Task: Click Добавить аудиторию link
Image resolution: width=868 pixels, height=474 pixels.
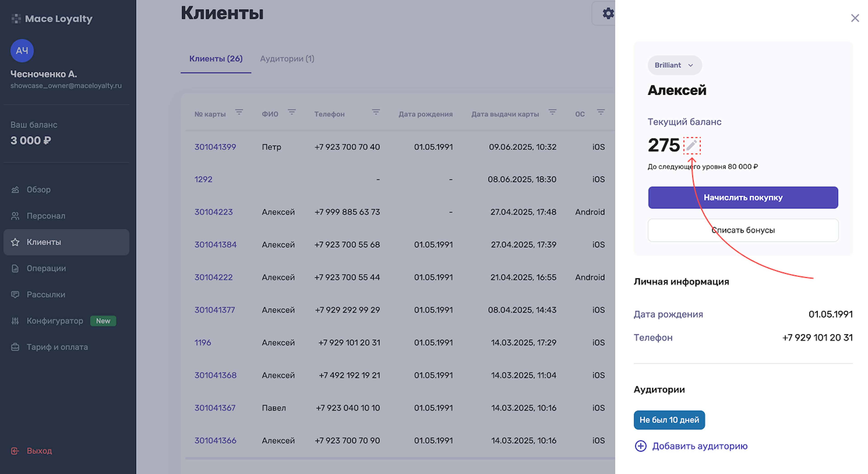Action: tap(700, 446)
